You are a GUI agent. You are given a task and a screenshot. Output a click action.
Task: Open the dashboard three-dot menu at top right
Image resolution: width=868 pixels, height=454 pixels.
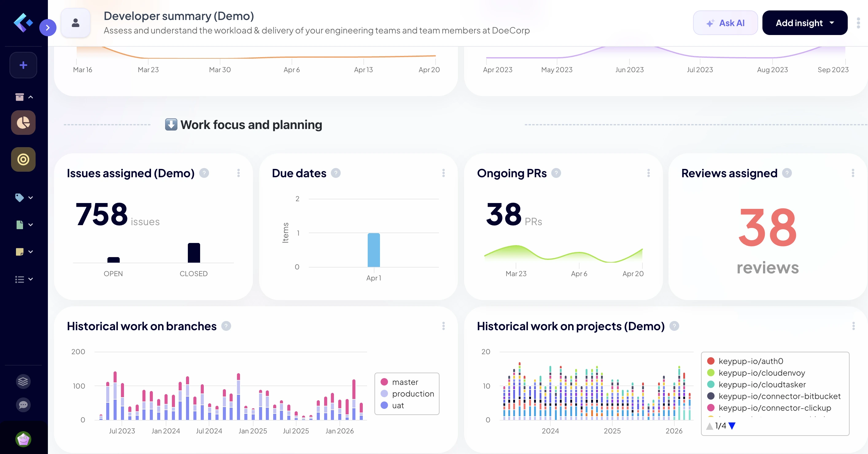[x=858, y=23]
